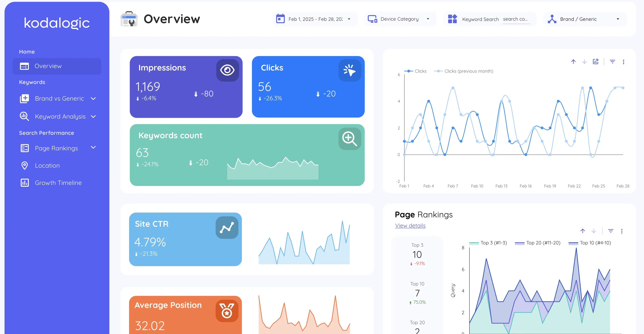Click the zoom-in magnifier on Keywords count card
The width and height of the screenshot is (644, 334).
click(350, 139)
